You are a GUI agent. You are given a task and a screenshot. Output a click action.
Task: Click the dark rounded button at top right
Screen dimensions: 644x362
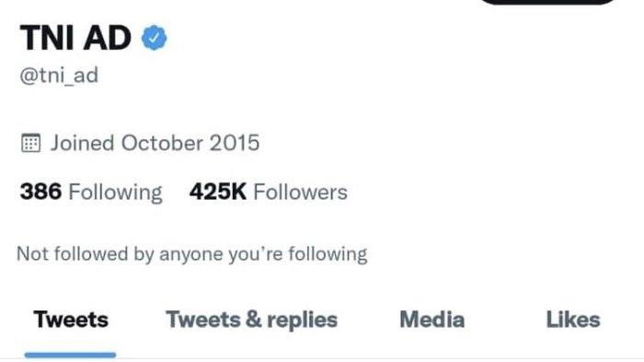(x=547, y=2)
